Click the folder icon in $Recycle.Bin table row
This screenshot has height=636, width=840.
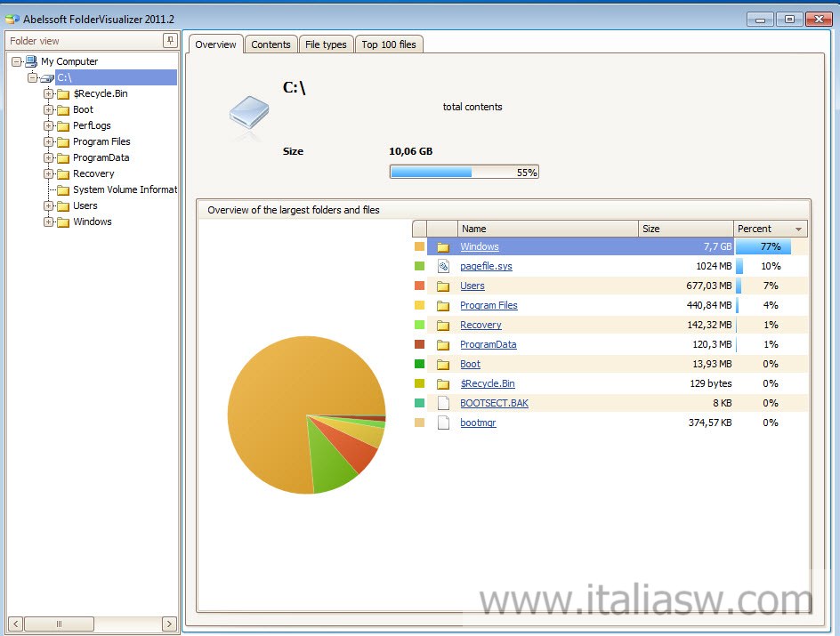(443, 384)
